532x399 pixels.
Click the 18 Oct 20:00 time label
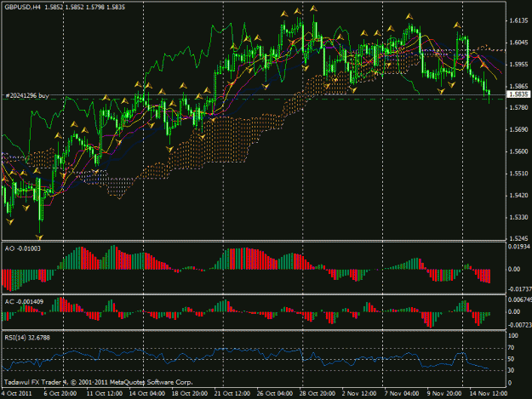pos(189,394)
